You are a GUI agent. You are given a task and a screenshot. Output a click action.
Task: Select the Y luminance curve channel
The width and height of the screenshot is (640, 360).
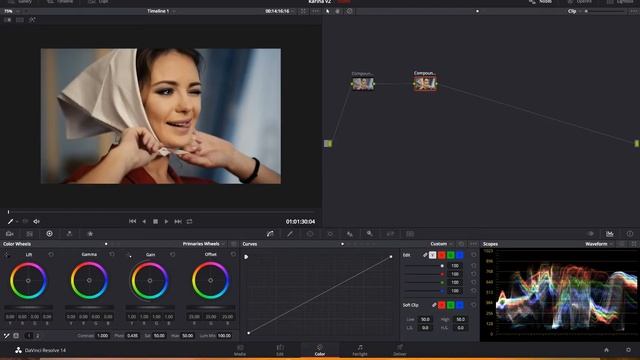(x=432, y=255)
